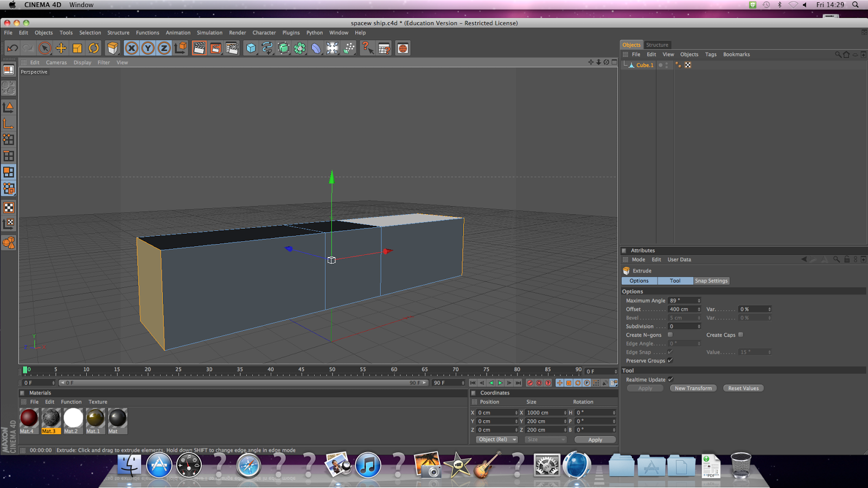
Task: Click the Subdivision field stepper arrows
Action: [699, 326]
